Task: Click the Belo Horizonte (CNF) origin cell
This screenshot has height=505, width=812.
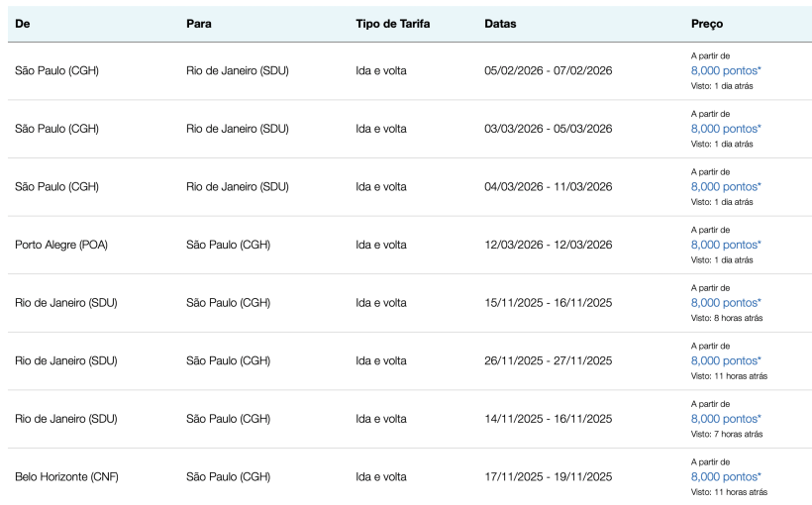Action: (x=66, y=476)
